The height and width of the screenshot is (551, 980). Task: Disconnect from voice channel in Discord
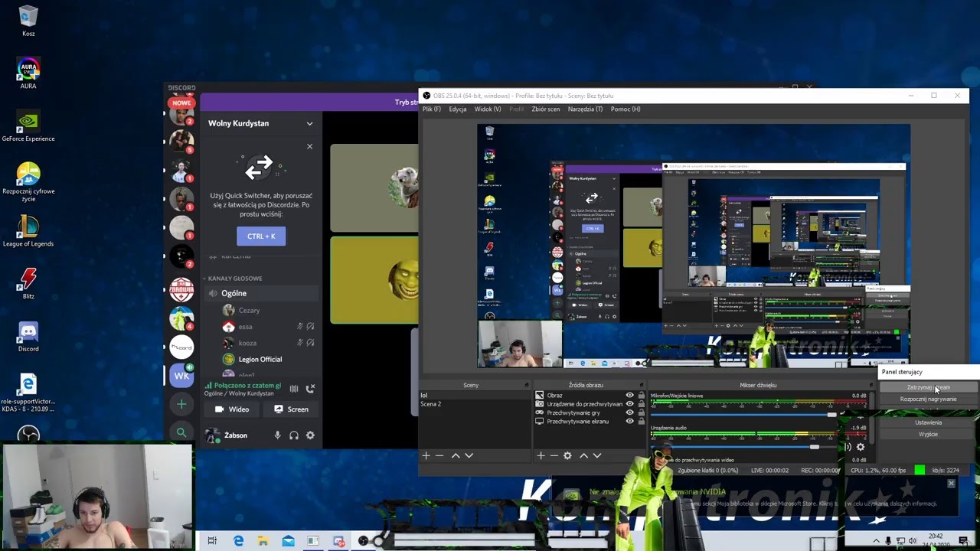(310, 389)
